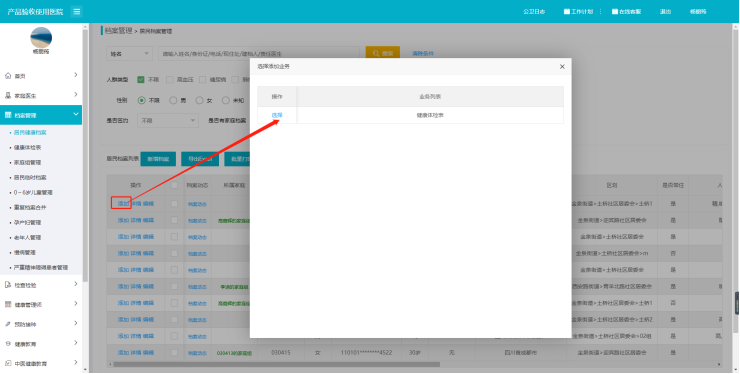Open 孕产妇管理 submenu item

[27, 222]
